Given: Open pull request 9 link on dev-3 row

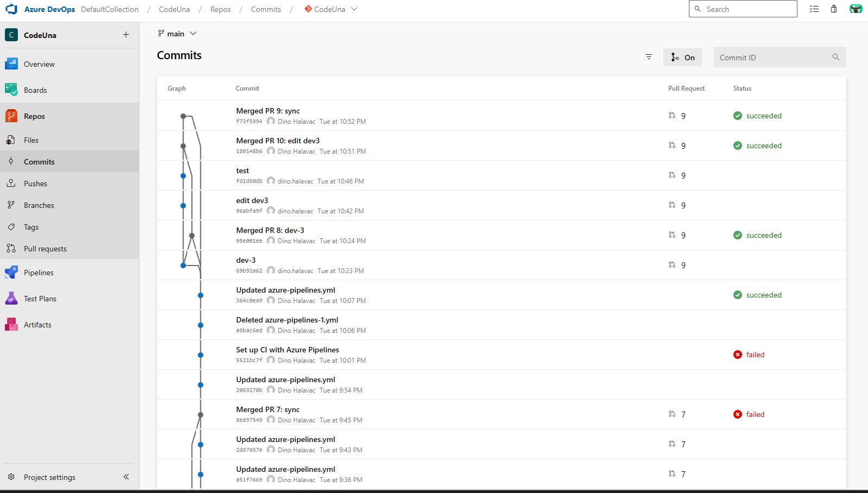Looking at the screenshot, I should click(677, 265).
